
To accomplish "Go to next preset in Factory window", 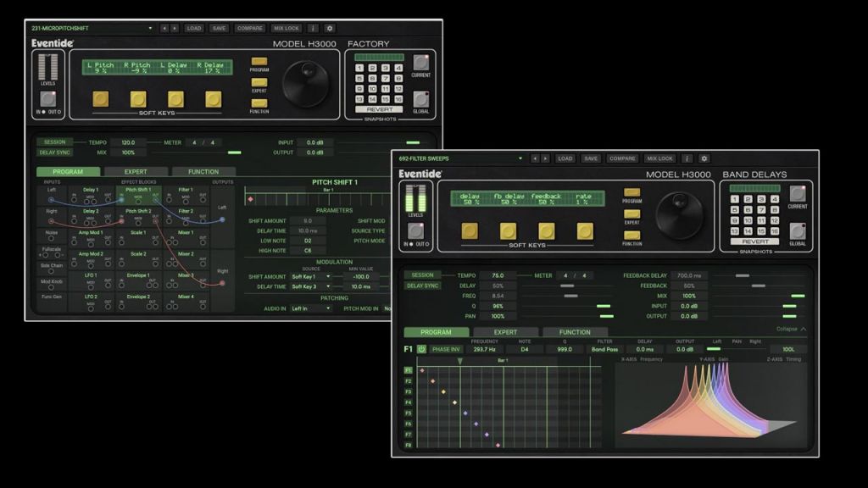I will pos(175,28).
